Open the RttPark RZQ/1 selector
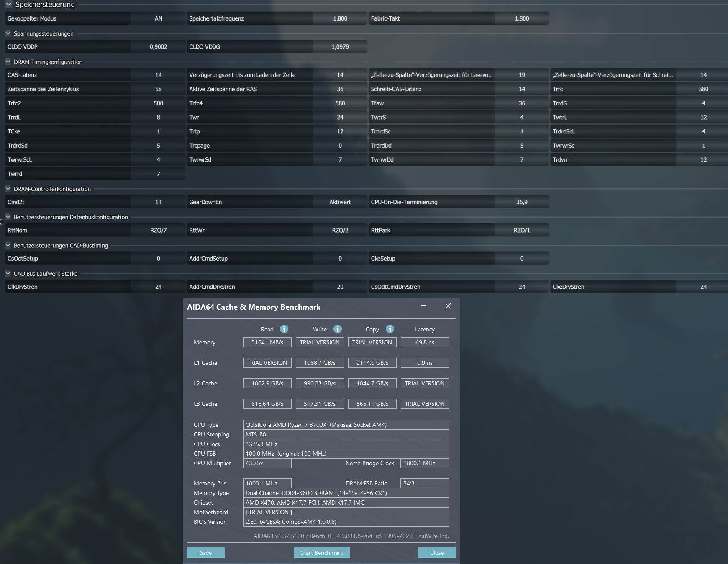Viewport: 728px width, 564px height. coord(521,230)
